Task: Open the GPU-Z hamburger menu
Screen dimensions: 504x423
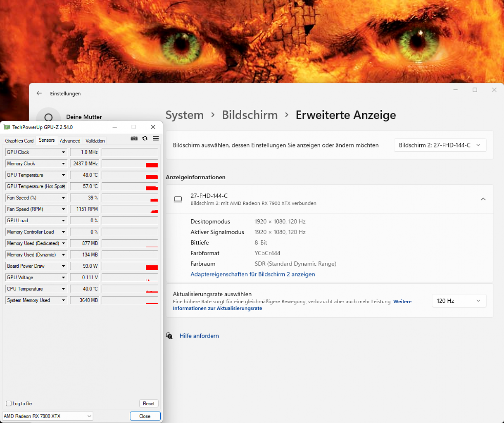Action: coord(156,138)
